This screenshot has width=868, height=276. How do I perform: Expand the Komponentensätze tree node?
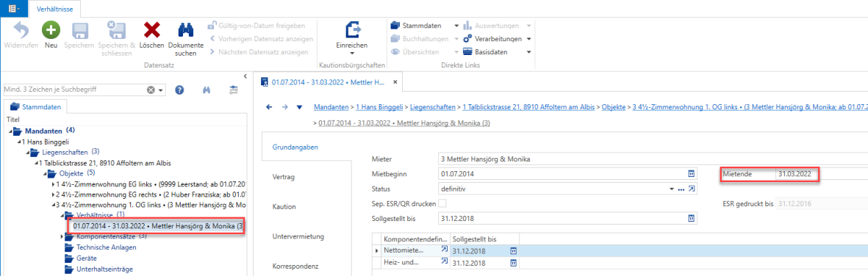point(62,237)
